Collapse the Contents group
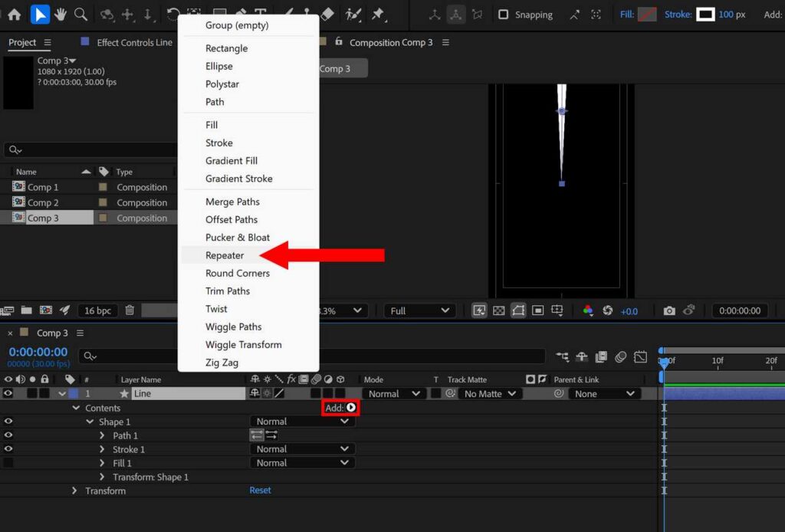 76,408
